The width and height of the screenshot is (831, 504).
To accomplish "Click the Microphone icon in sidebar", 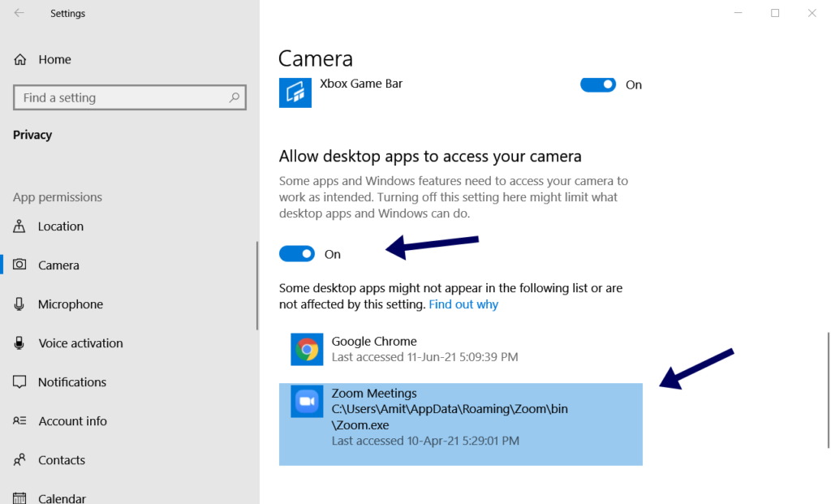I will 19,304.
